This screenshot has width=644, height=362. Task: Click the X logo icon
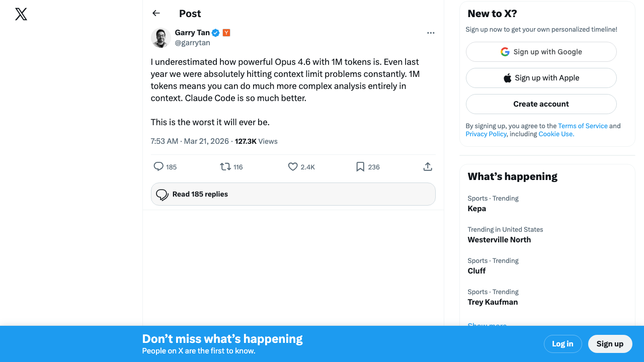point(21,14)
